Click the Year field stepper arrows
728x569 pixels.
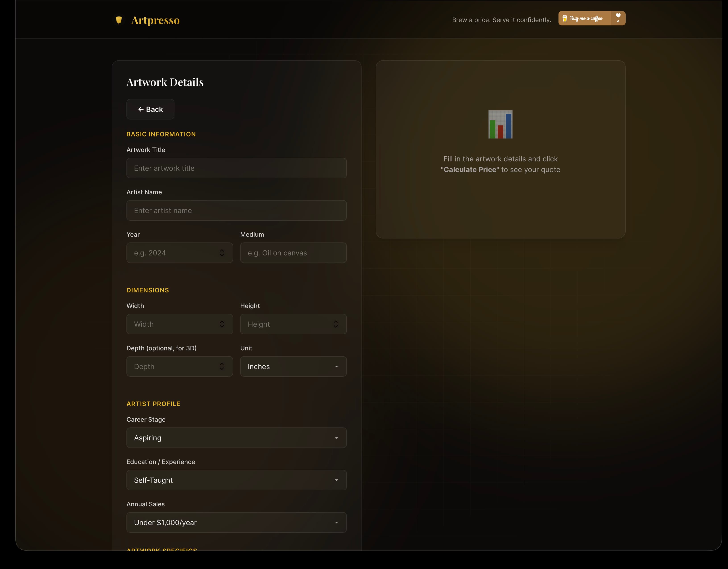[222, 253]
